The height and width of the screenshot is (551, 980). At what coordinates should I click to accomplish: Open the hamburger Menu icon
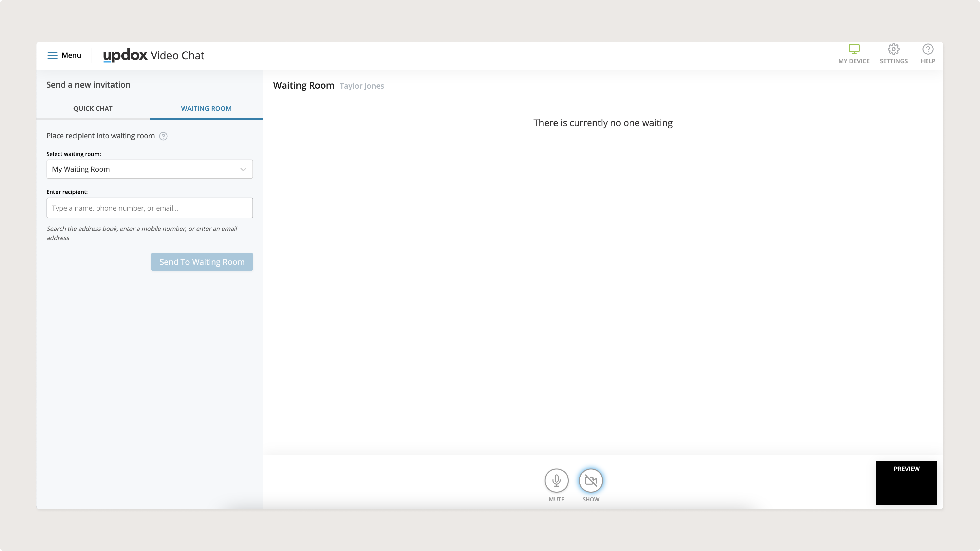pyautogui.click(x=52, y=55)
